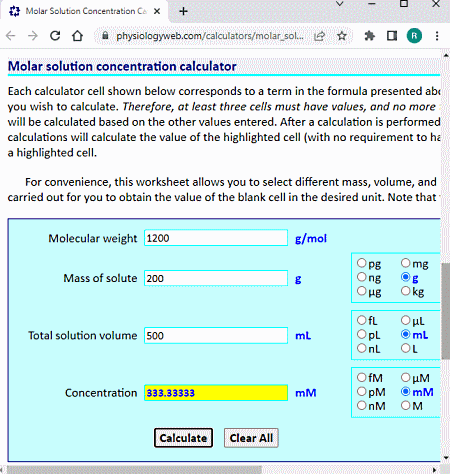Select µM concentration unit
This screenshot has height=474, width=450.
[405, 378]
